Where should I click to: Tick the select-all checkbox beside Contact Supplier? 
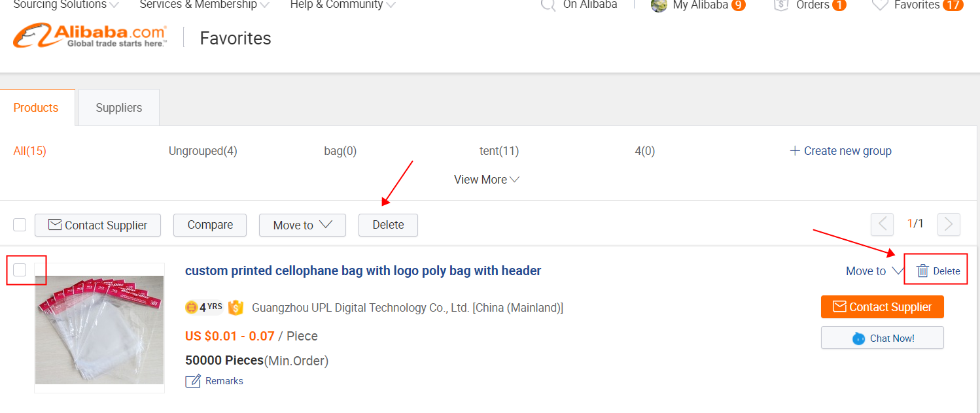(x=20, y=225)
